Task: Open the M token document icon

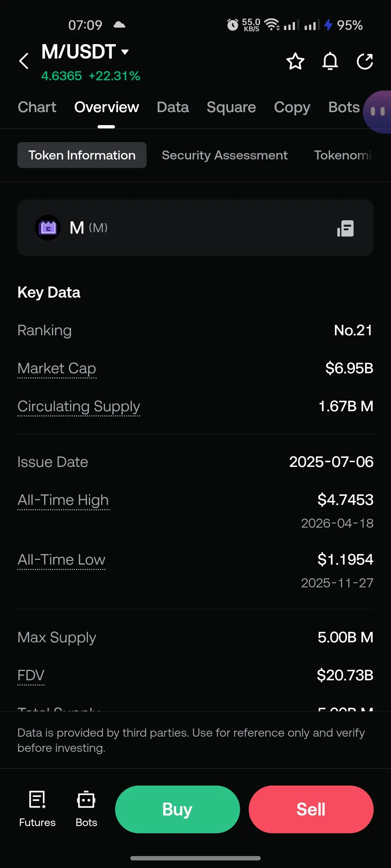Action: [x=345, y=229]
